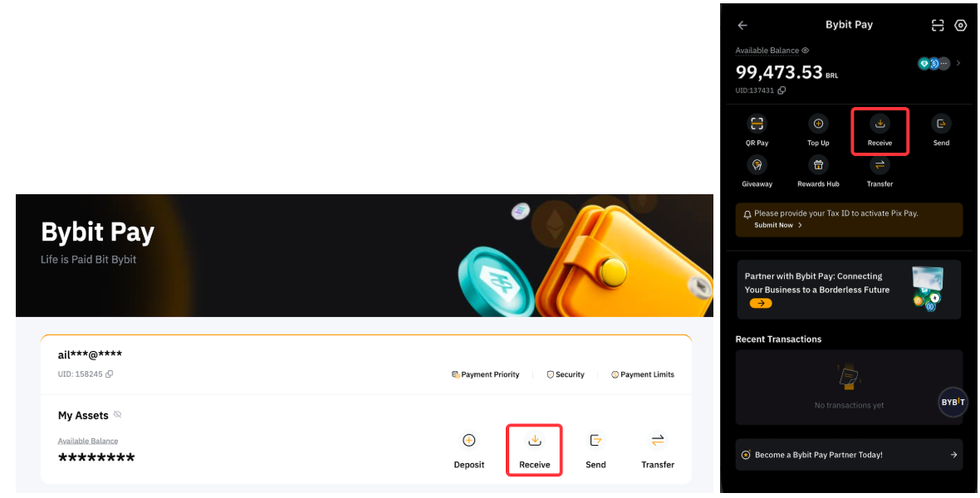980x498 pixels.
Task: Go back using mobile back arrow
Action: [x=742, y=25]
